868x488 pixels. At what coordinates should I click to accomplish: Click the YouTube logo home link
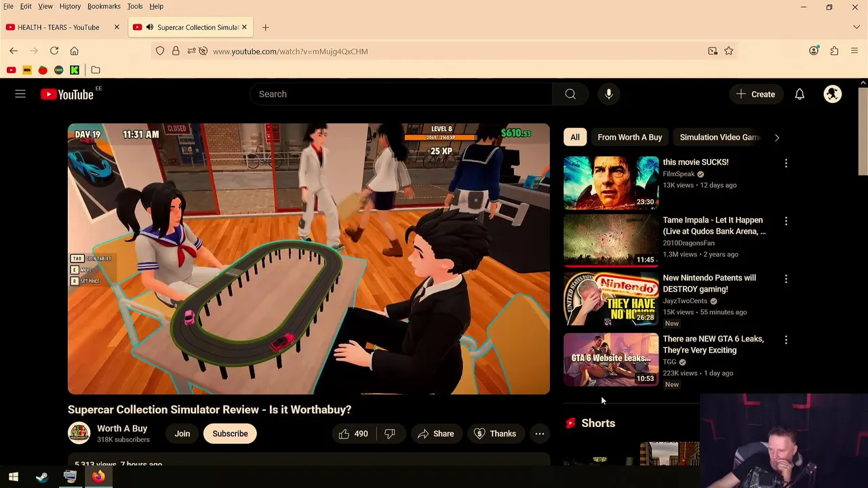tap(67, 95)
